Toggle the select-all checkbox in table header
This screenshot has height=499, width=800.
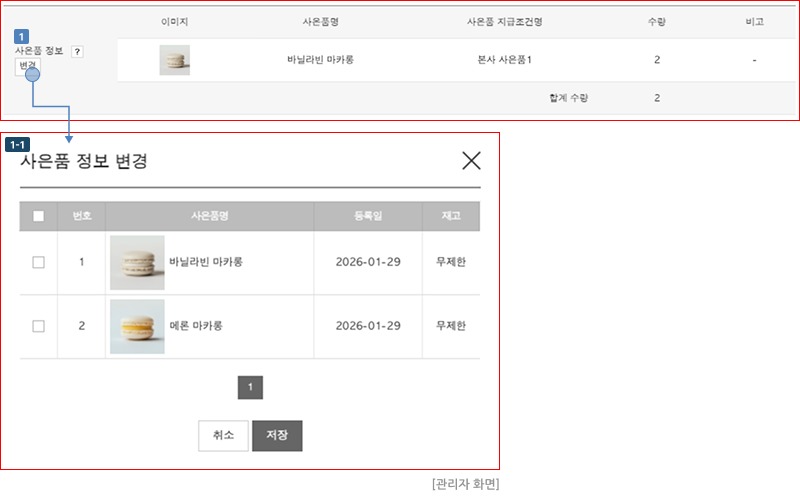(x=38, y=216)
